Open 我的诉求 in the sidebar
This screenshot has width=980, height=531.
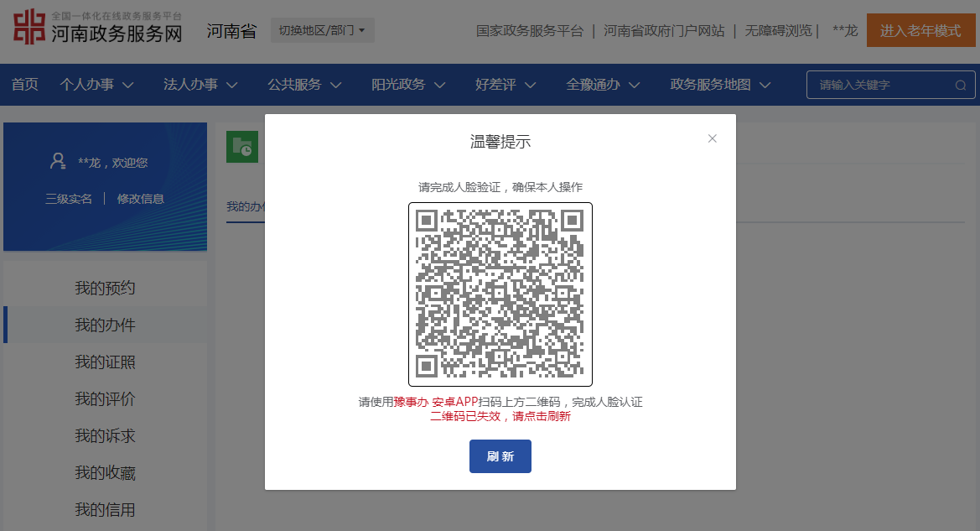click(x=105, y=435)
